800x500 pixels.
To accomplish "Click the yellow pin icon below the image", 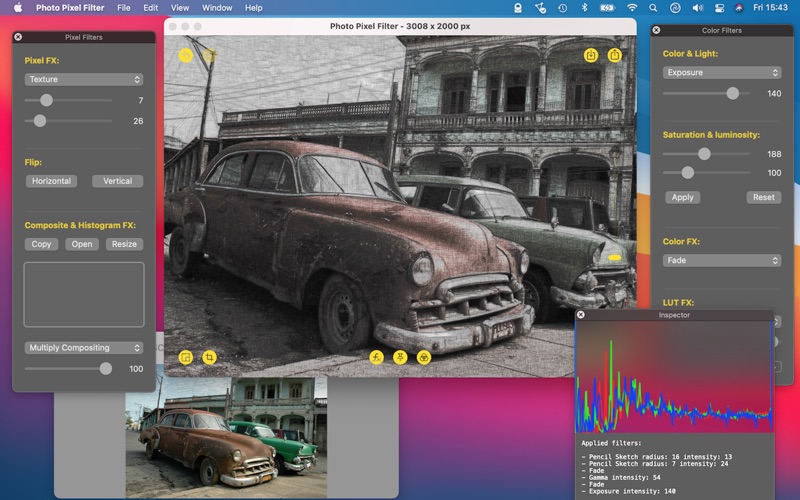I will click(x=400, y=357).
